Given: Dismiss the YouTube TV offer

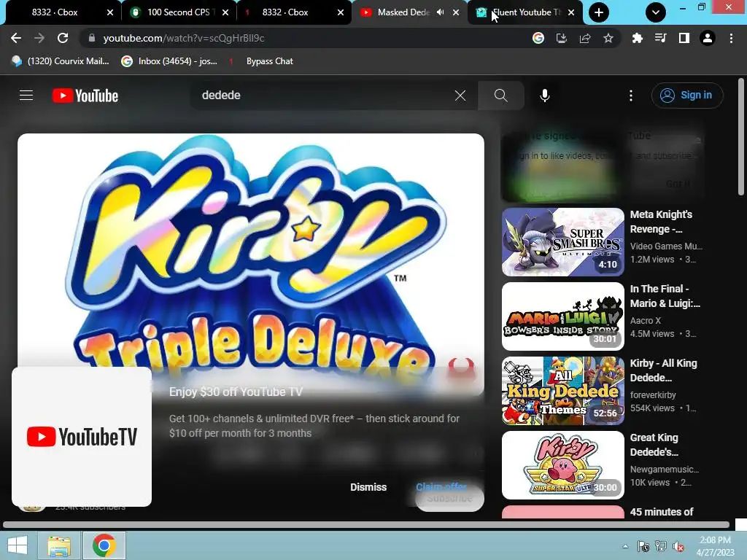Looking at the screenshot, I should pyautogui.click(x=368, y=487).
